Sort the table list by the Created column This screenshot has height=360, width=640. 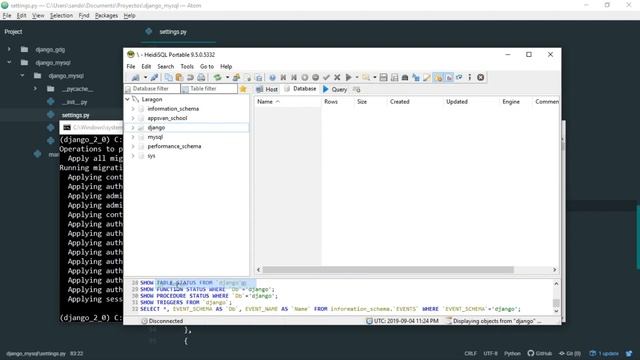point(415,102)
